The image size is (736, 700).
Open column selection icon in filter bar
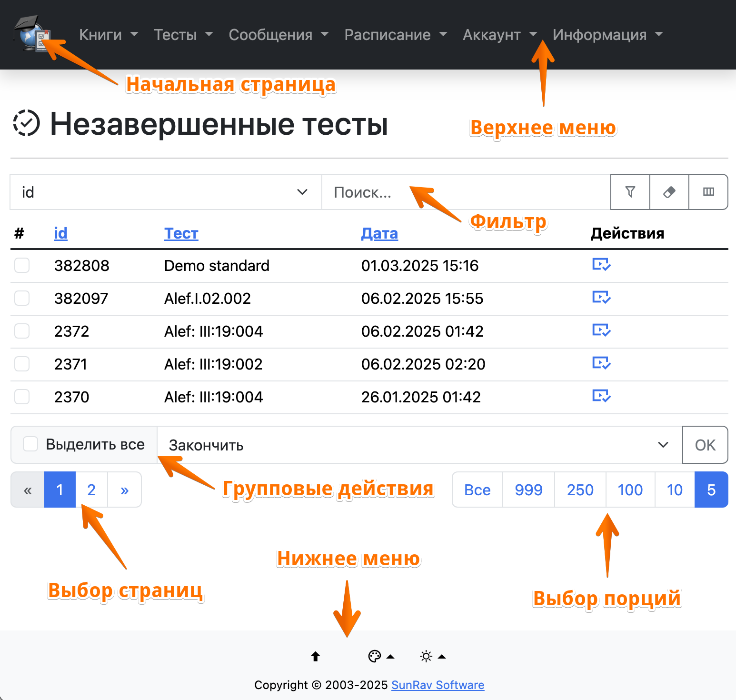[x=708, y=192]
